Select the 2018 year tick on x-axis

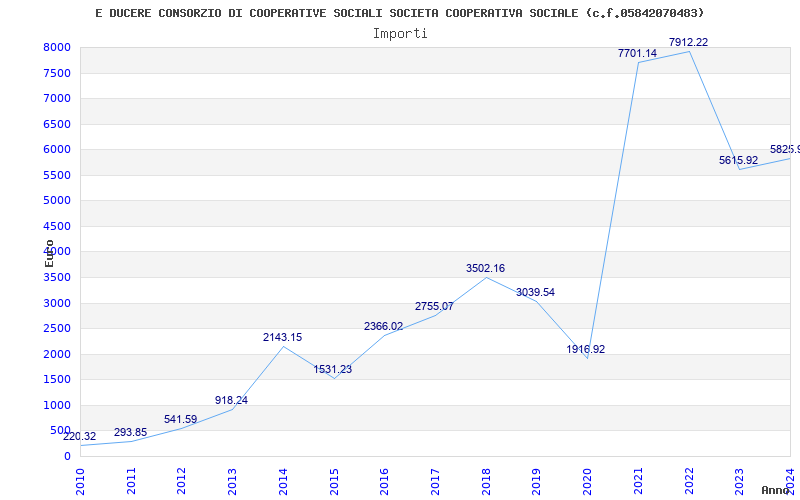[486, 480]
